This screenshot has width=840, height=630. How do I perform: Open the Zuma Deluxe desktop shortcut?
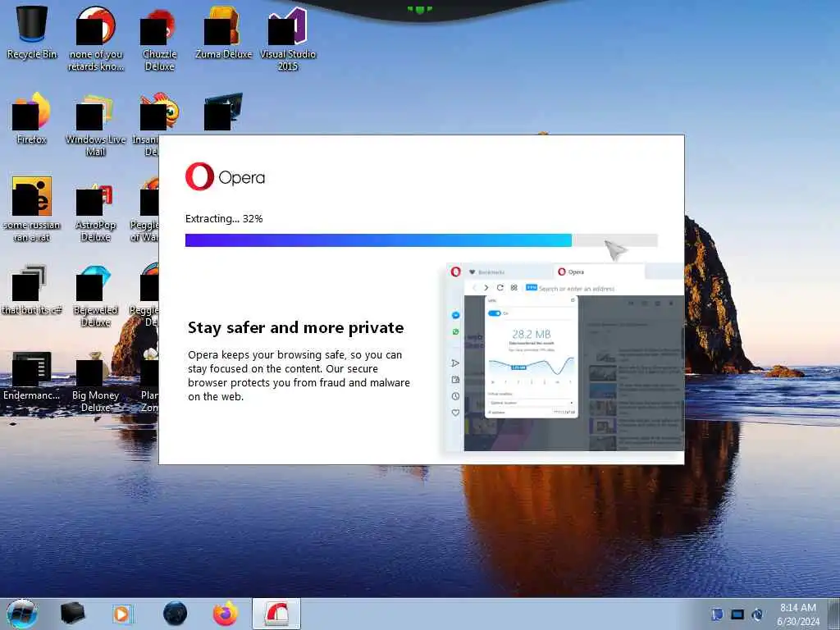[223, 32]
